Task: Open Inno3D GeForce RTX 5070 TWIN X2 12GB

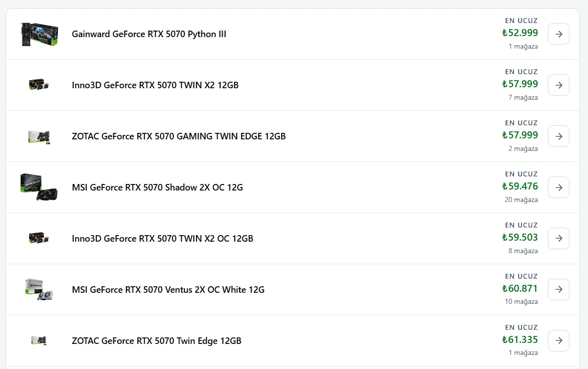Action: click(155, 85)
